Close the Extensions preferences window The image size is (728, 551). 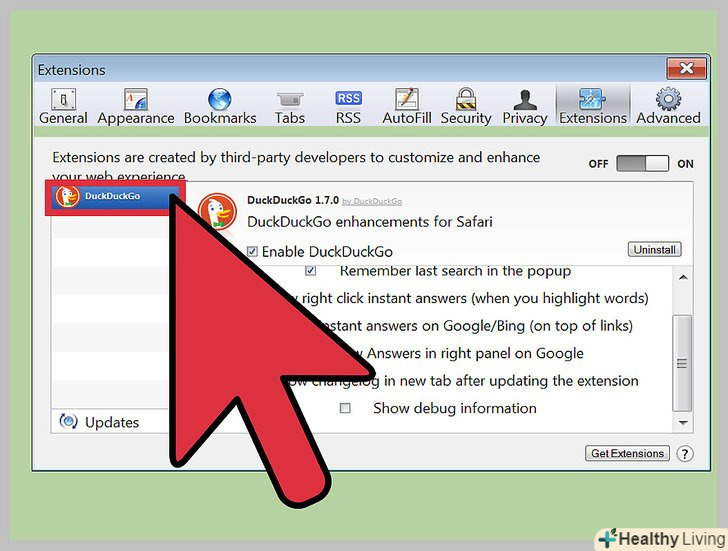click(x=687, y=69)
